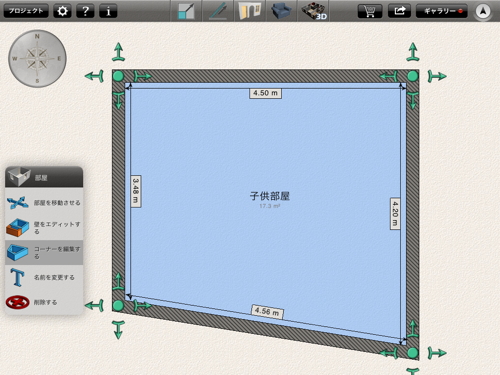Click left arrow outside top-left corner
Screen dimensions: 500x375
[x=94, y=76]
